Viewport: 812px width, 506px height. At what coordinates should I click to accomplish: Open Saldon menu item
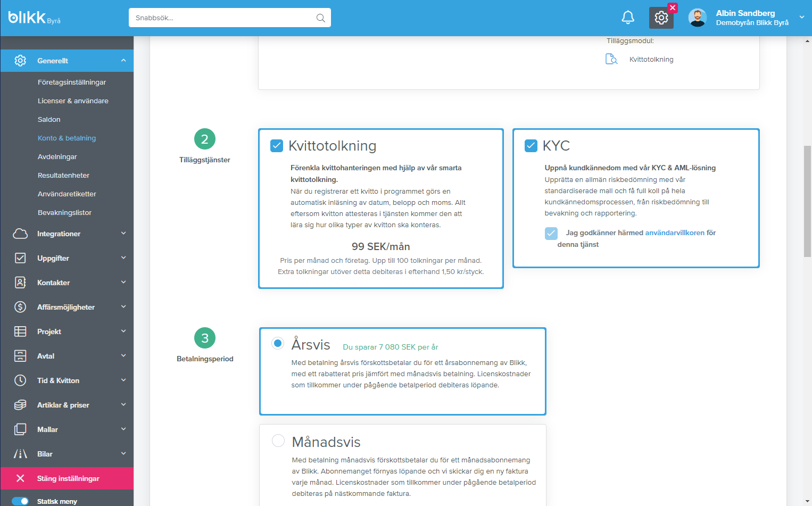[49, 120]
